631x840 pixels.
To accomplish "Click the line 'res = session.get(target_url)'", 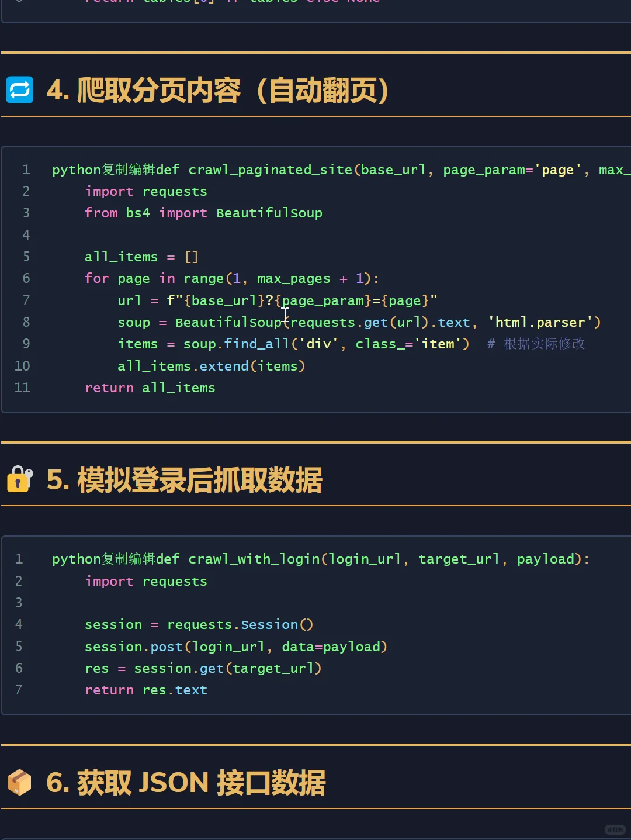I will point(203,669).
